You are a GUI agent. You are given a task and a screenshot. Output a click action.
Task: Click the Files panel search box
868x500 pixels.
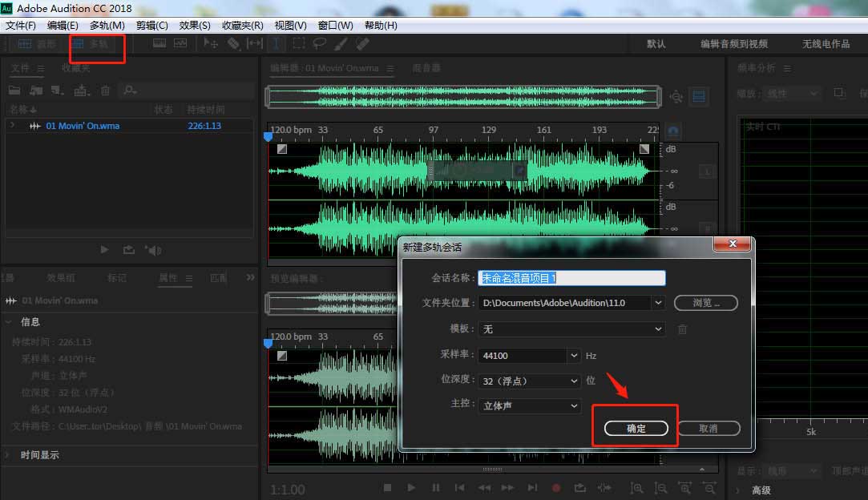pos(188,90)
